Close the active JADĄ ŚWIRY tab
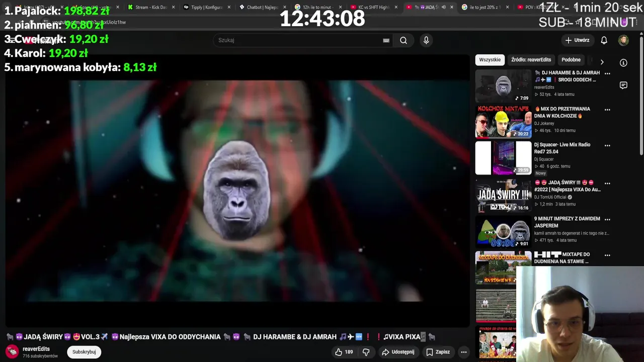644x362 pixels. click(x=451, y=8)
